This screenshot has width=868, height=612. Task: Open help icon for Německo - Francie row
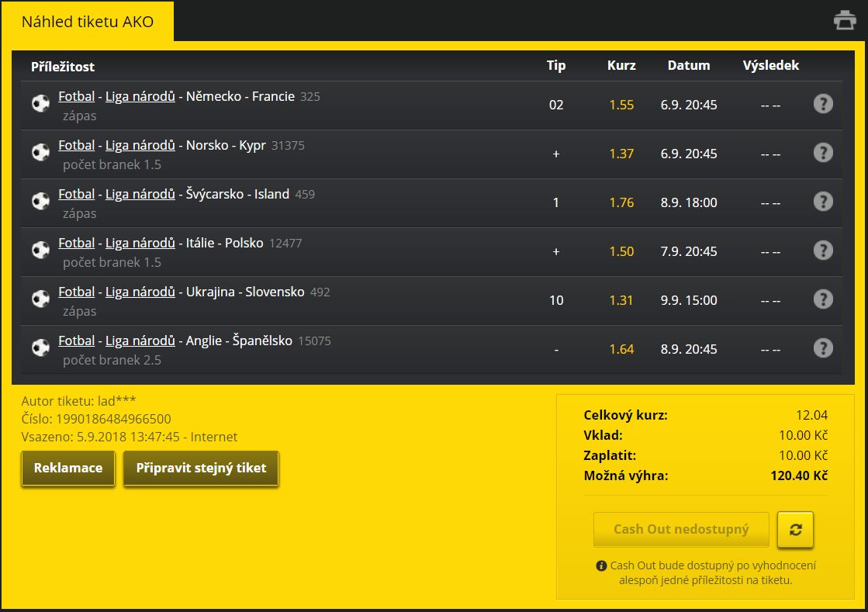(x=823, y=103)
